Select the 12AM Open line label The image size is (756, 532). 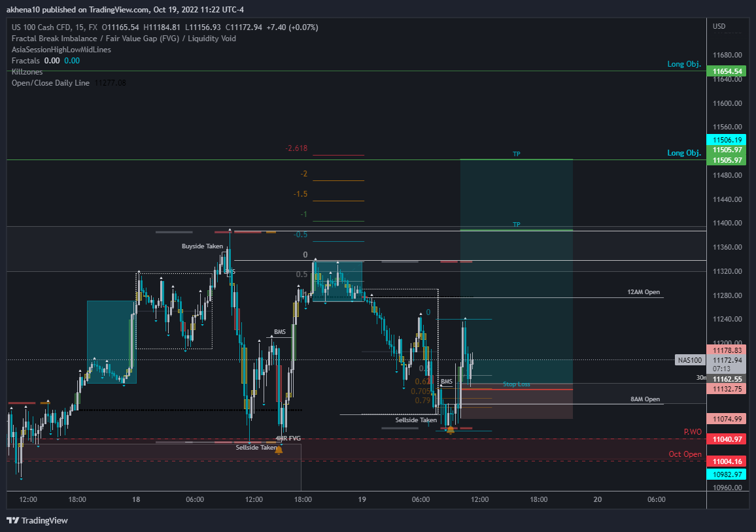pos(643,292)
